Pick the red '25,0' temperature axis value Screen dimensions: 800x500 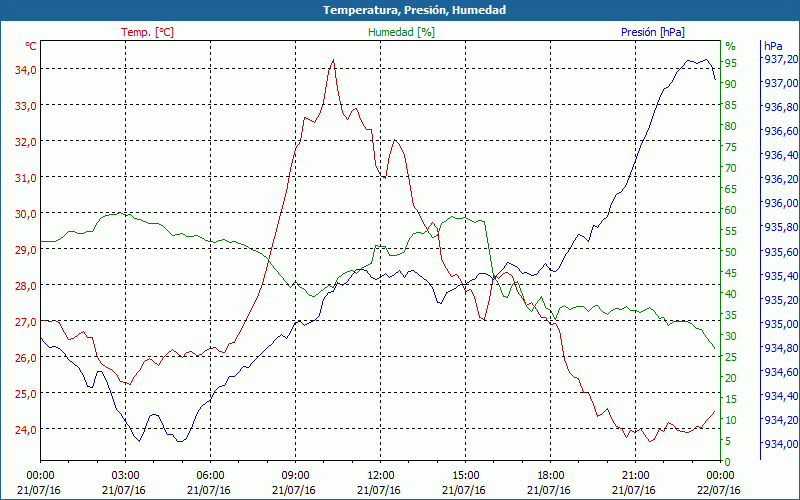pyautogui.click(x=25, y=394)
